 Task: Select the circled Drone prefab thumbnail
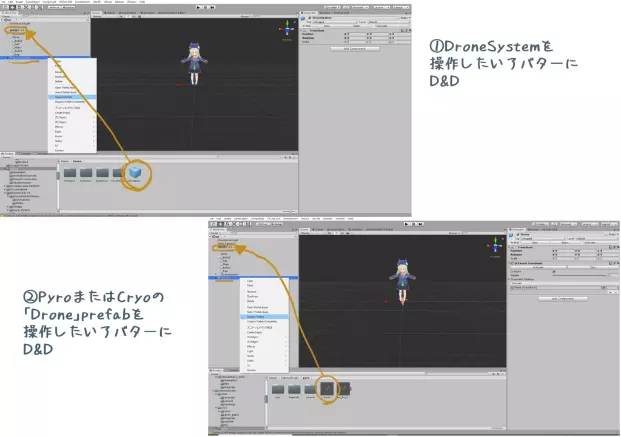tap(327, 389)
